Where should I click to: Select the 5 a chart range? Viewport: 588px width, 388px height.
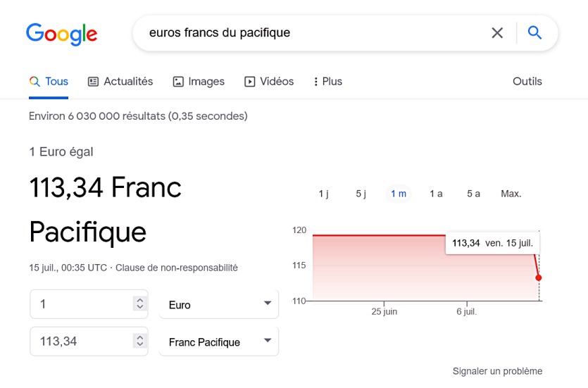pyautogui.click(x=473, y=194)
